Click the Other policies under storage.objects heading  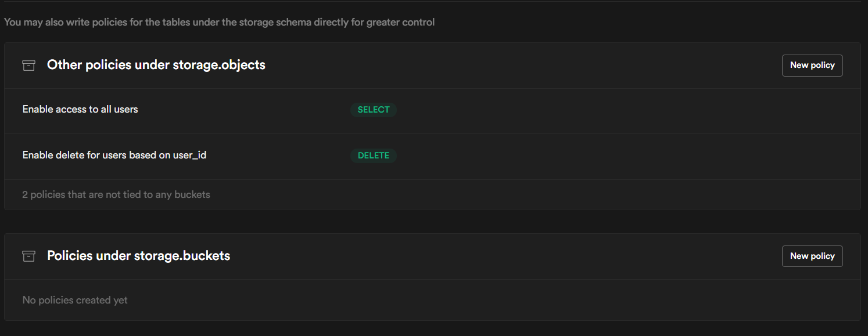pos(156,64)
